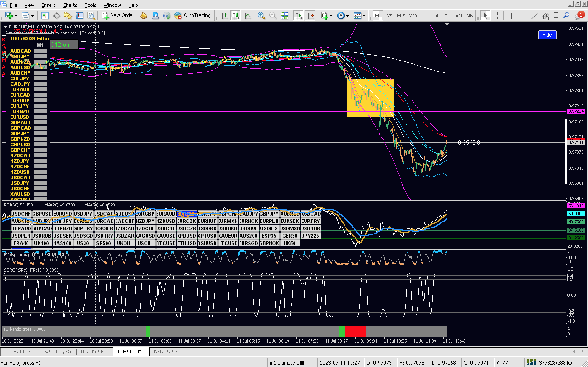Expand the templates dropdown arrow
This screenshot has width=588, height=367.
[364, 16]
